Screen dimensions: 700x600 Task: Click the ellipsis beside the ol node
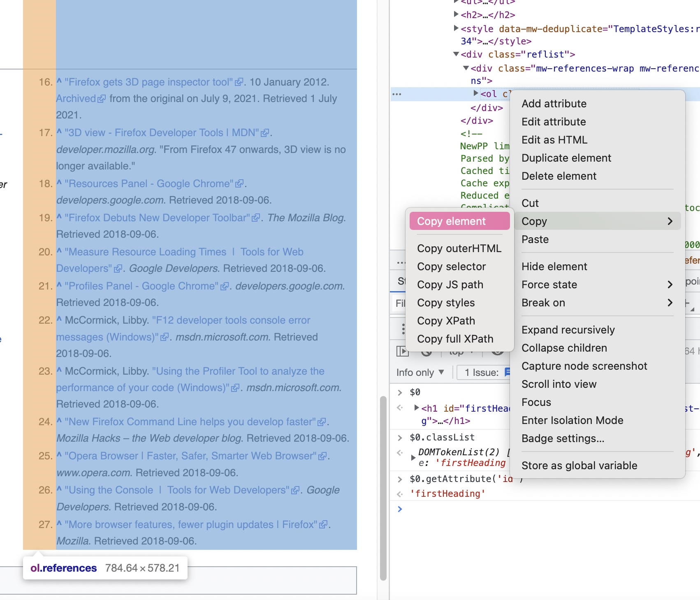point(397,94)
